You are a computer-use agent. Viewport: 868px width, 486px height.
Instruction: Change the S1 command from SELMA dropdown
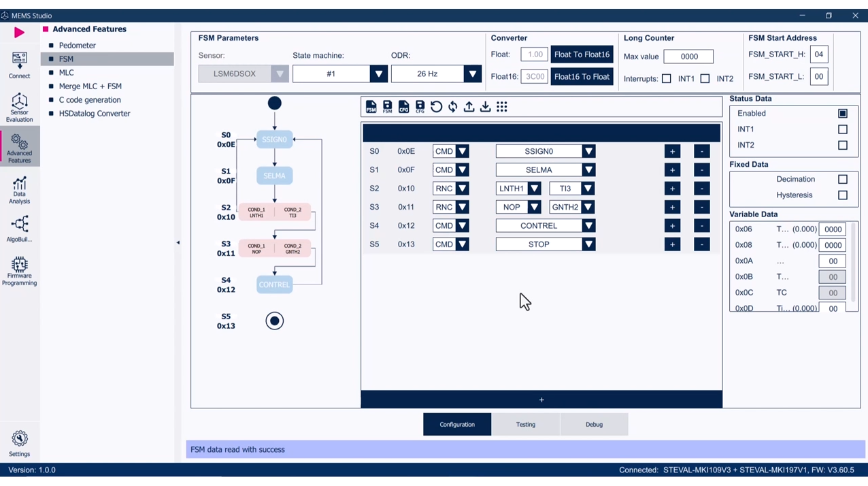(x=588, y=169)
